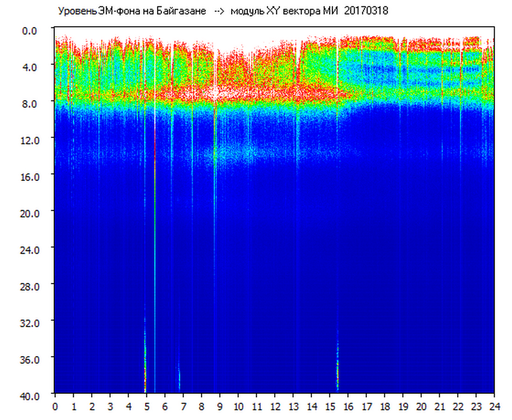
Task: Pick the hour 9 tick label on the x-axis
Action: [220, 406]
